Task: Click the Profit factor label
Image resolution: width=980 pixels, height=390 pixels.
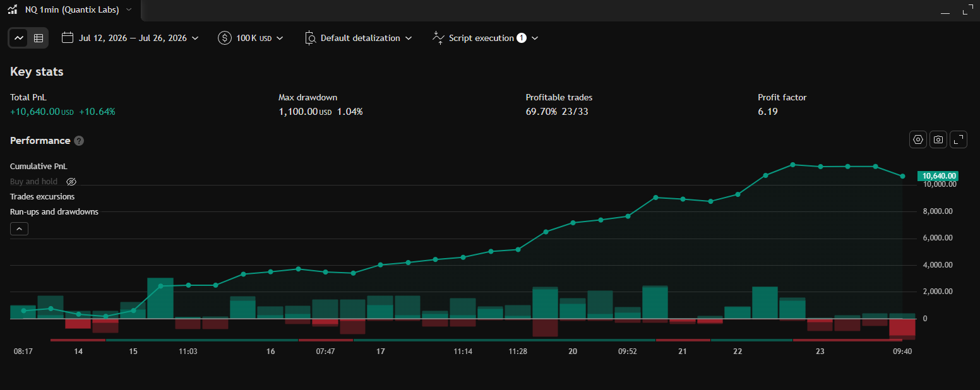Action: point(782,98)
